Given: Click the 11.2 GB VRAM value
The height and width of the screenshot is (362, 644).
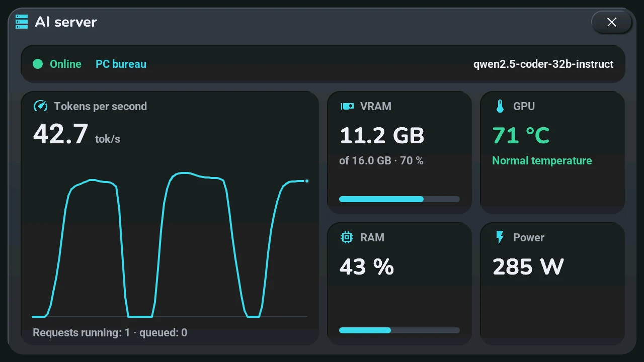Looking at the screenshot, I should pyautogui.click(x=382, y=135).
